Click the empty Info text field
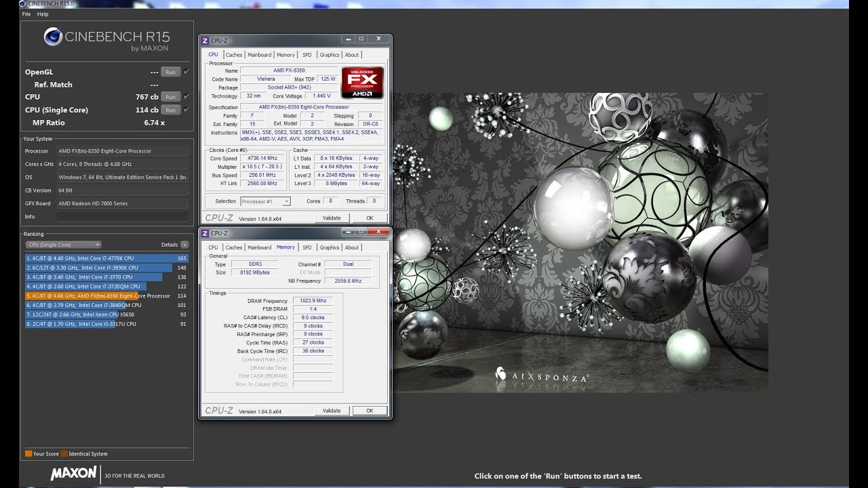 [123, 216]
